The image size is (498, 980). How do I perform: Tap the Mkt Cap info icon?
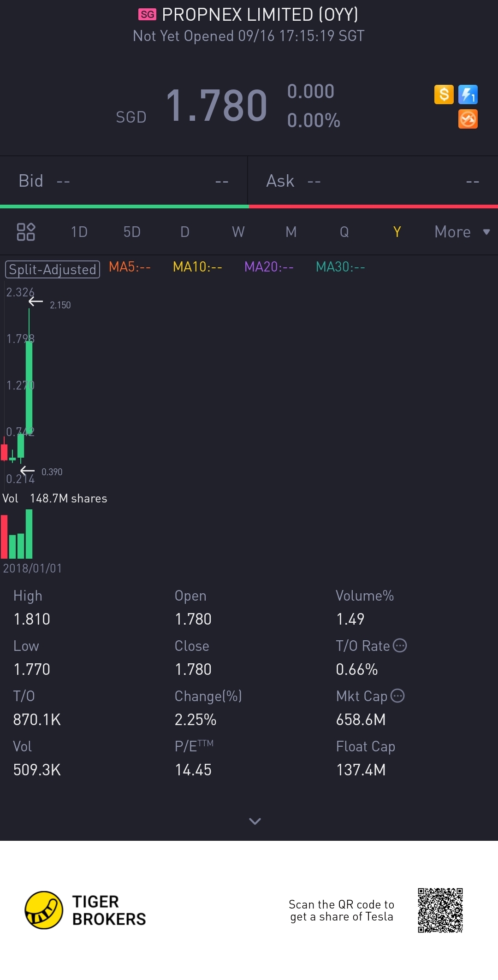click(397, 696)
